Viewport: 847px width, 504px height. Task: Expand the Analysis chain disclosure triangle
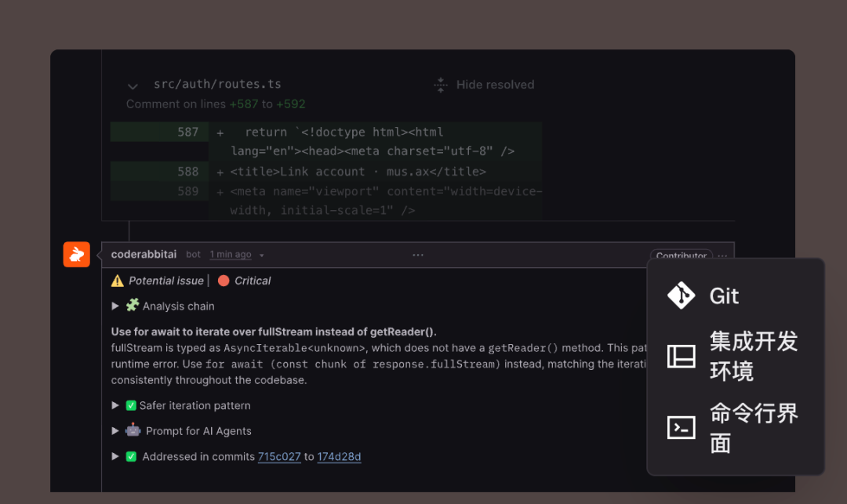115,306
